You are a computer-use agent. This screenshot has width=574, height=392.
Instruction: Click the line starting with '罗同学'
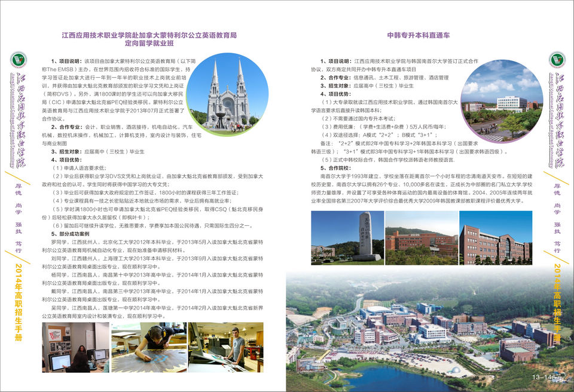tap(157, 242)
